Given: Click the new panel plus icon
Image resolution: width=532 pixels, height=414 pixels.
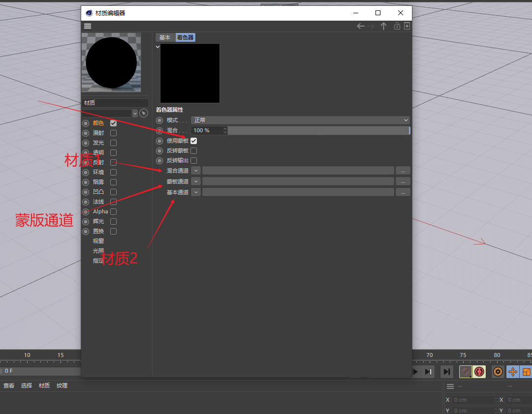Looking at the screenshot, I should click(407, 26).
